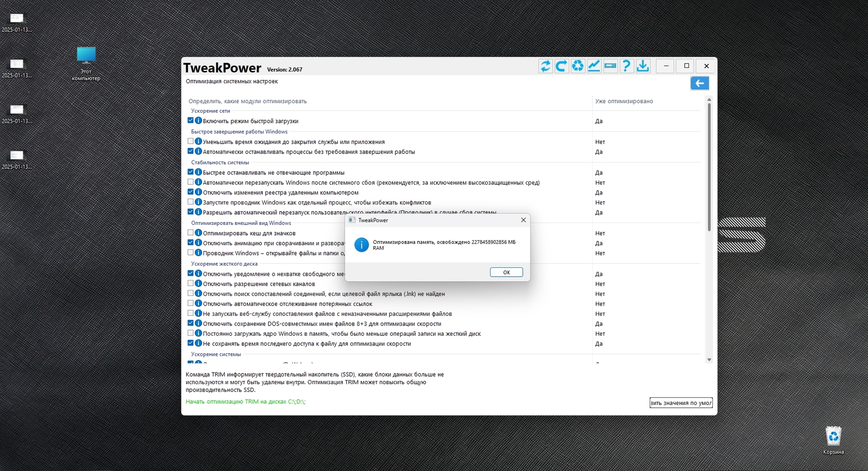The width and height of the screenshot is (868, 471).
Task: Check 'Отключить разрешение сетевых каналов'
Action: coord(191,284)
